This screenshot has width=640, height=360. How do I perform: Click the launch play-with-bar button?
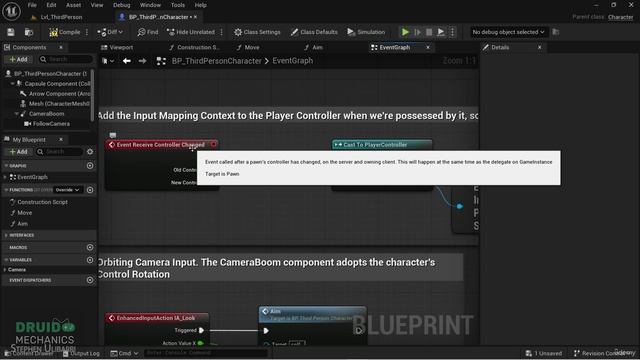point(441,32)
